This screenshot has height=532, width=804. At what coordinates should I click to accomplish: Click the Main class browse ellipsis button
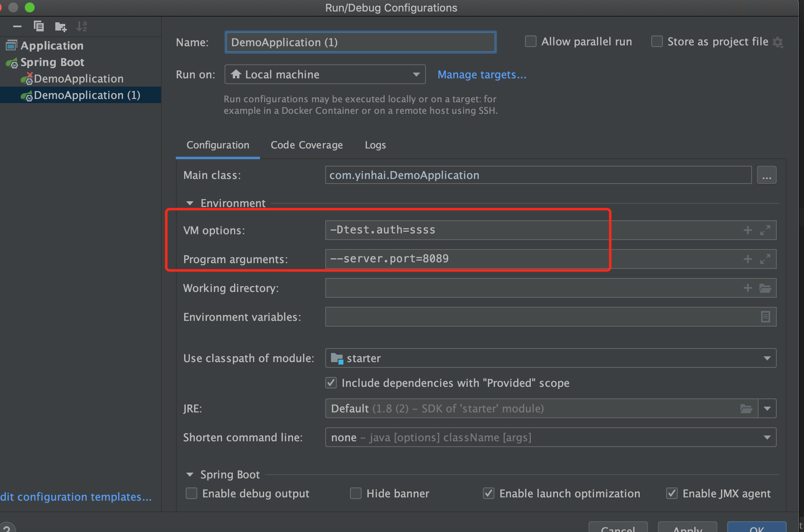(766, 175)
